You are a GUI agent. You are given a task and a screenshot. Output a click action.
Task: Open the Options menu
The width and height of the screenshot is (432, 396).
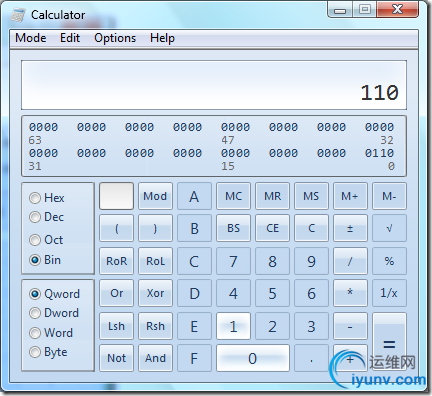tap(115, 38)
